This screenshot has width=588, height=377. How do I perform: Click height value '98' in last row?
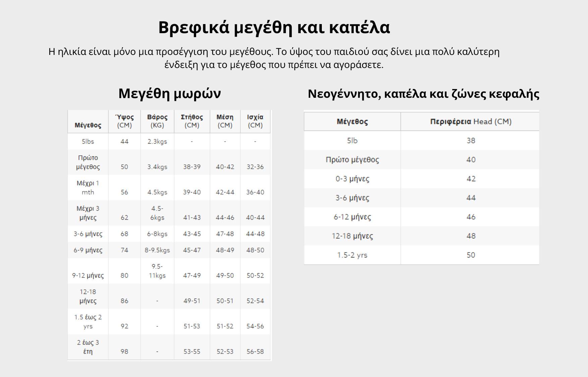(124, 352)
